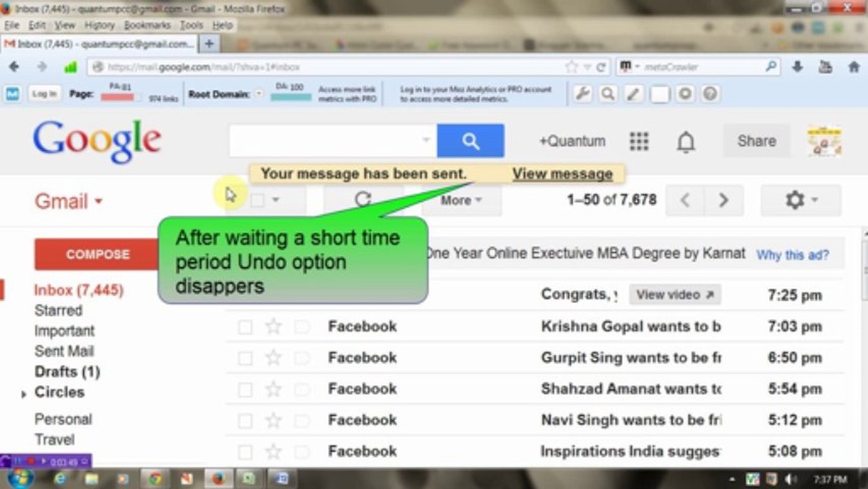Open the Edit menu
Viewport: 868px width, 489px height.
37,25
